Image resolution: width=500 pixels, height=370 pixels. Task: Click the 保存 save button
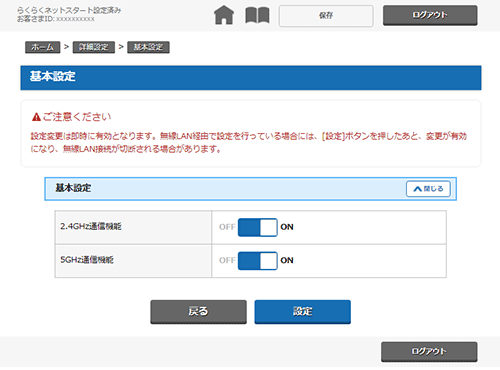pyautogui.click(x=326, y=16)
